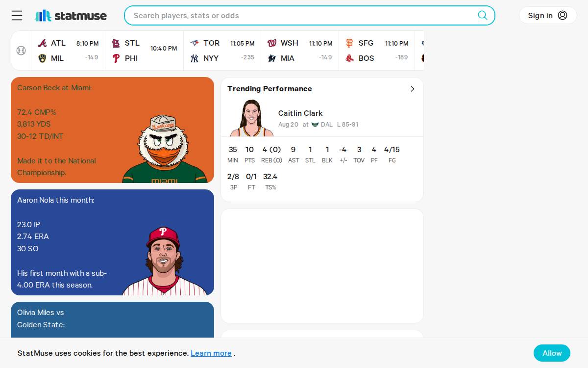Open the WSH vs MIA 11:10 PM game
The height and width of the screenshot is (368, 588).
pyautogui.click(x=300, y=51)
